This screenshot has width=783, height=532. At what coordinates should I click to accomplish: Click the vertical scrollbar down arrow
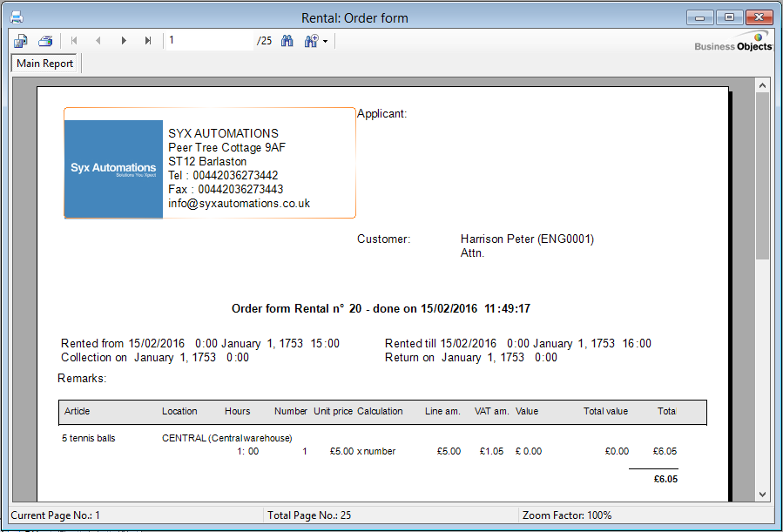[762, 494]
